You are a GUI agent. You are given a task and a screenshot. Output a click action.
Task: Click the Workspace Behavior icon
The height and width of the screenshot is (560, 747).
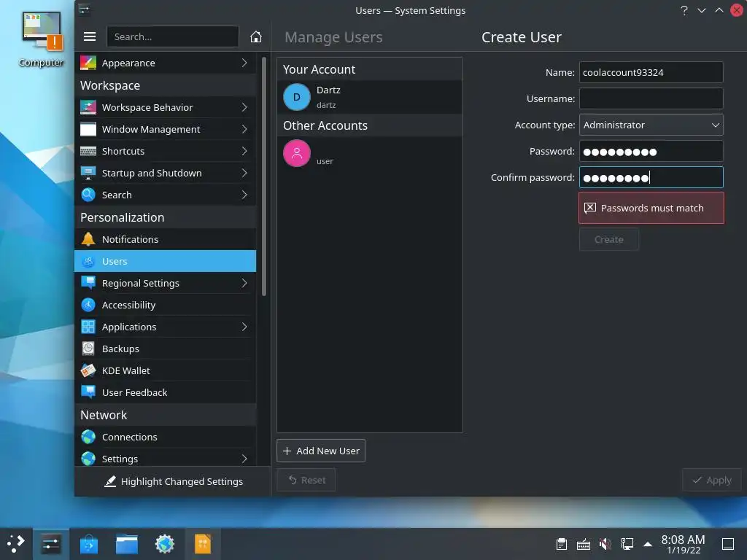[x=88, y=107]
